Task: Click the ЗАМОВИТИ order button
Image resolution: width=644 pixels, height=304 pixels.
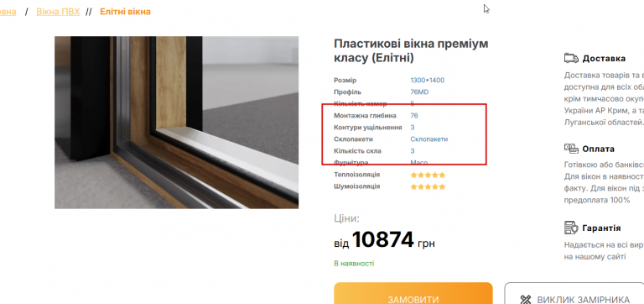Action: tap(413, 293)
